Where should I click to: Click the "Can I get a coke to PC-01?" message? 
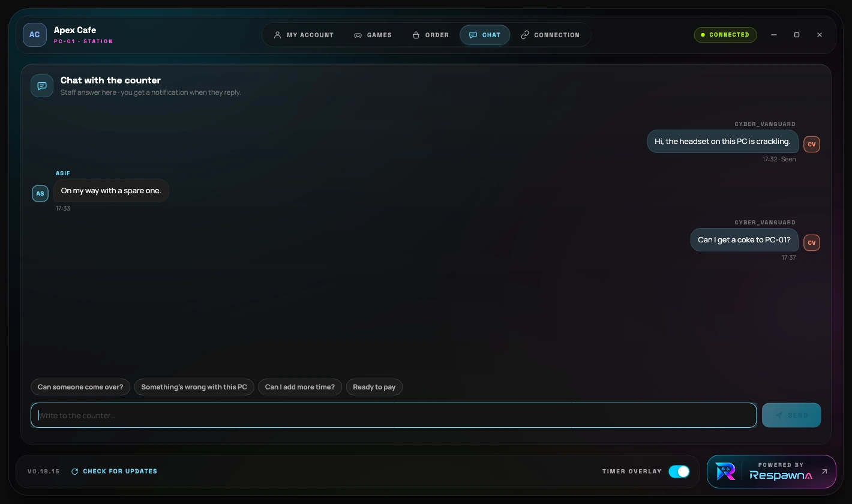[x=744, y=240]
